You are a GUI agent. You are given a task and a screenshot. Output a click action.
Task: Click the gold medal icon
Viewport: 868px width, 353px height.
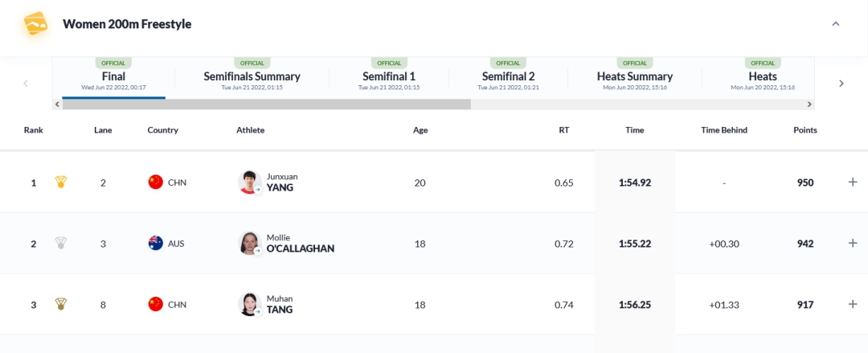point(60,183)
